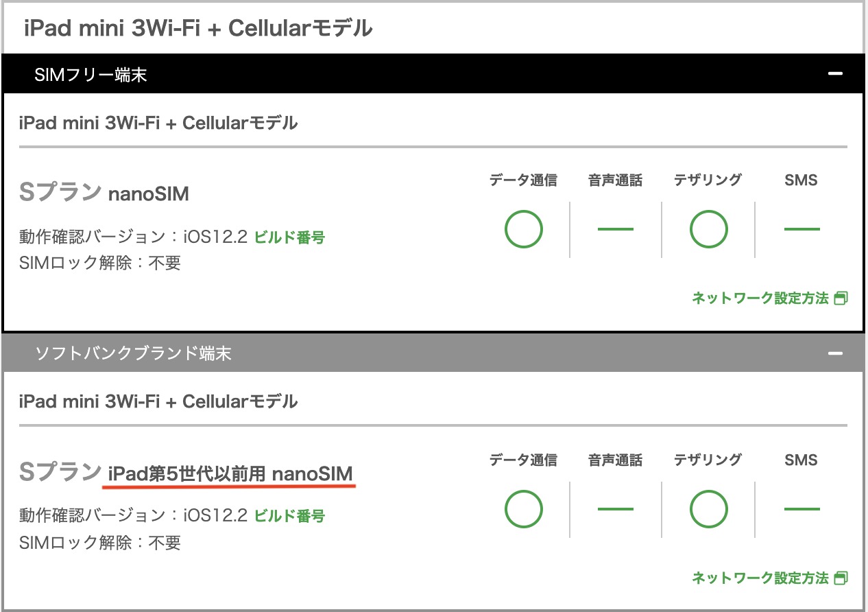Open ビルド番号 link in ソフトバンクブランド端末 section
Screen dimensions: 868x612
pyautogui.click(x=289, y=516)
